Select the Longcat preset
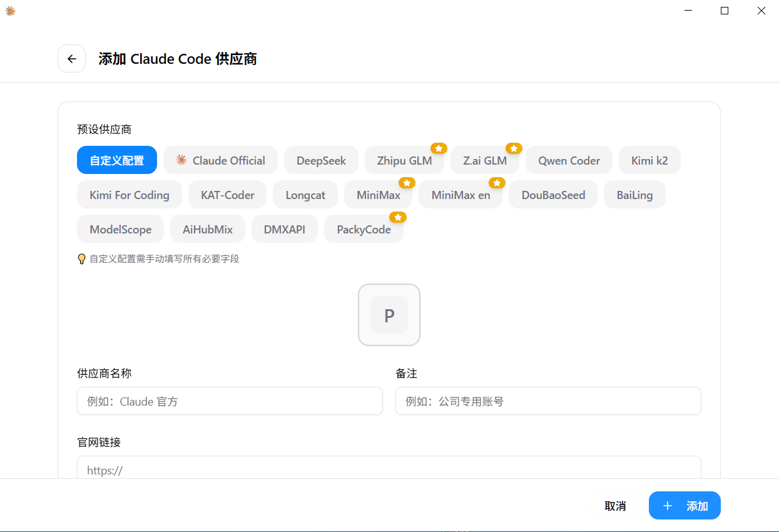The image size is (779, 532). click(305, 195)
